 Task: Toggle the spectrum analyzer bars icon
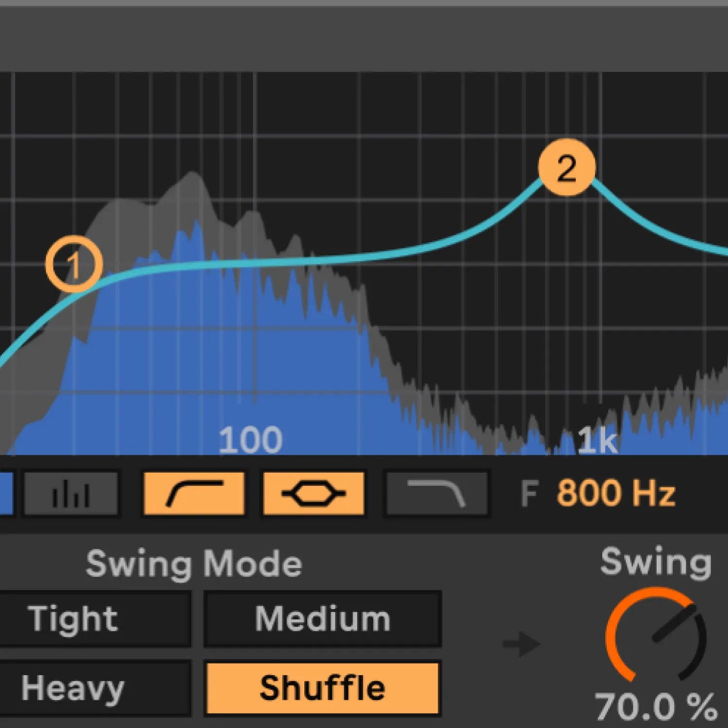point(71,494)
